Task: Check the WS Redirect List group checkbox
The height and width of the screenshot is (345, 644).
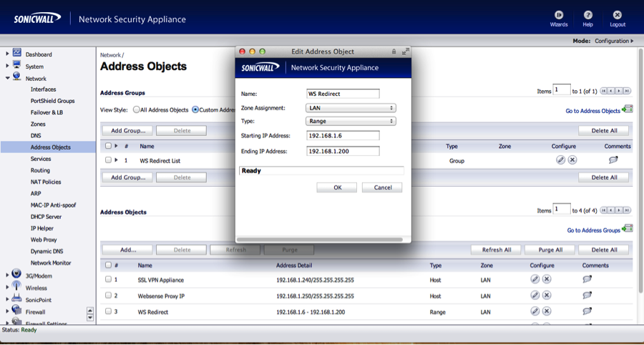Action: (109, 160)
